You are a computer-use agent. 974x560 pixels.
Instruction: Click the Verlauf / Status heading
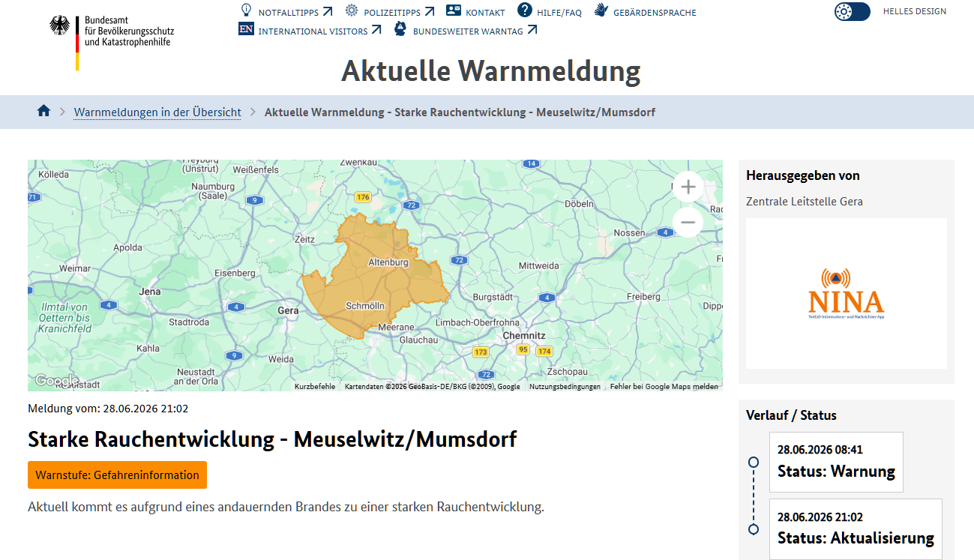click(791, 415)
